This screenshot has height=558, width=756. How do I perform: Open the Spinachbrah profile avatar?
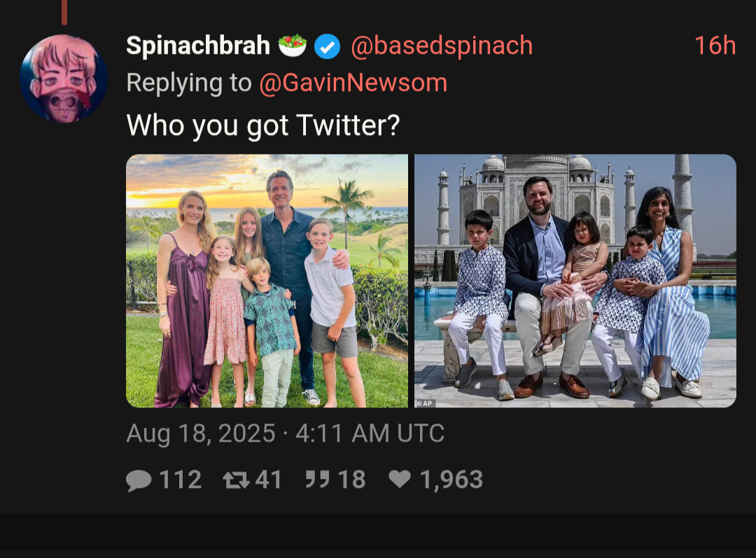(x=64, y=78)
